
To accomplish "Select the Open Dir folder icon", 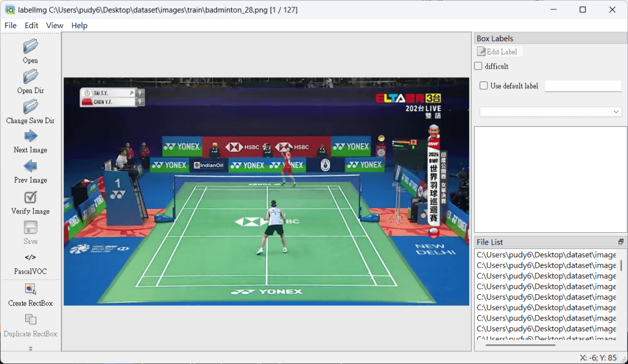I will click(x=30, y=77).
